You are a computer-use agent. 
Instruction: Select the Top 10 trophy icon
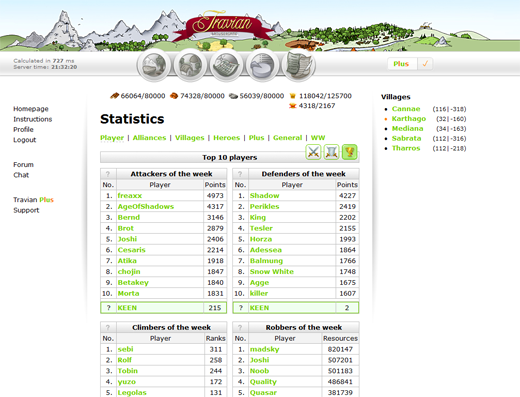(349, 152)
